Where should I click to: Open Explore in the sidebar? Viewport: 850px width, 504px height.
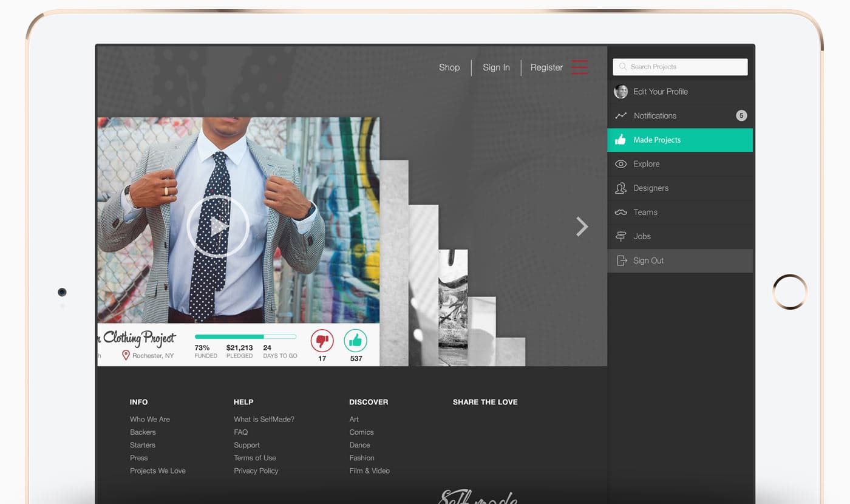pos(680,164)
